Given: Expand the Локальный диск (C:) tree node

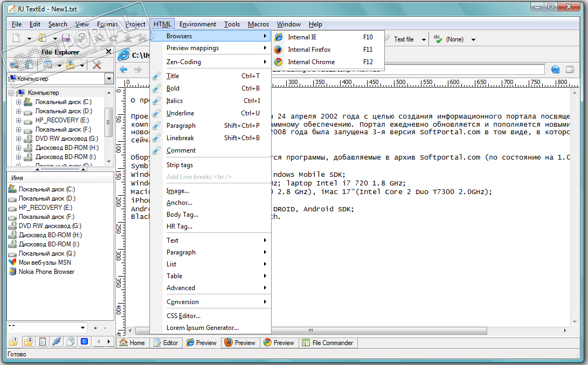Looking at the screenshot, I should pyautogui.click(x=19, y=102).
